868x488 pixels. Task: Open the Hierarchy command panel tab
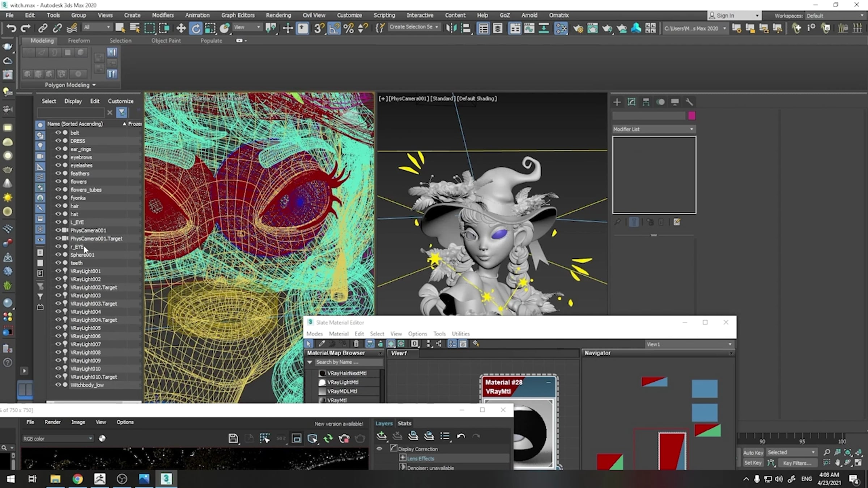[646, 102]
